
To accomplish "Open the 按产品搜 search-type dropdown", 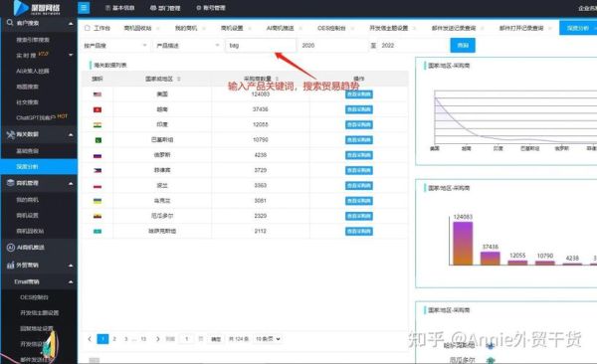I will pos(115,46).
